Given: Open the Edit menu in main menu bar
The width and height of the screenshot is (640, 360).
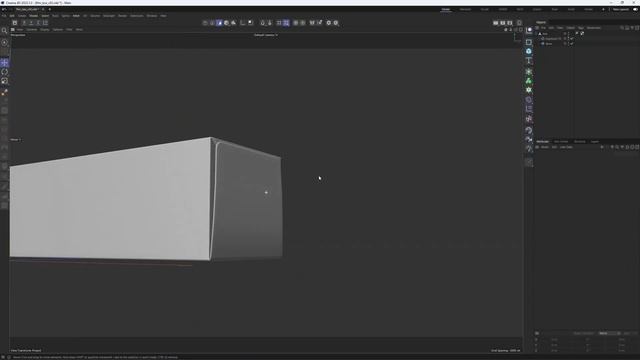Looking at the screenshot, I should pos(12,16).
